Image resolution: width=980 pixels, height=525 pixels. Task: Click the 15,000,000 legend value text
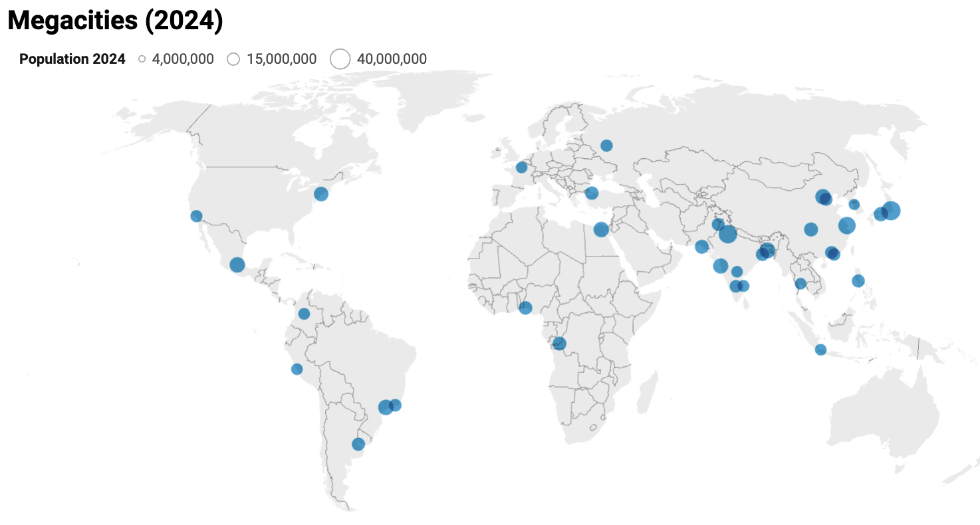pyautogui.click(x=281, y=59)
